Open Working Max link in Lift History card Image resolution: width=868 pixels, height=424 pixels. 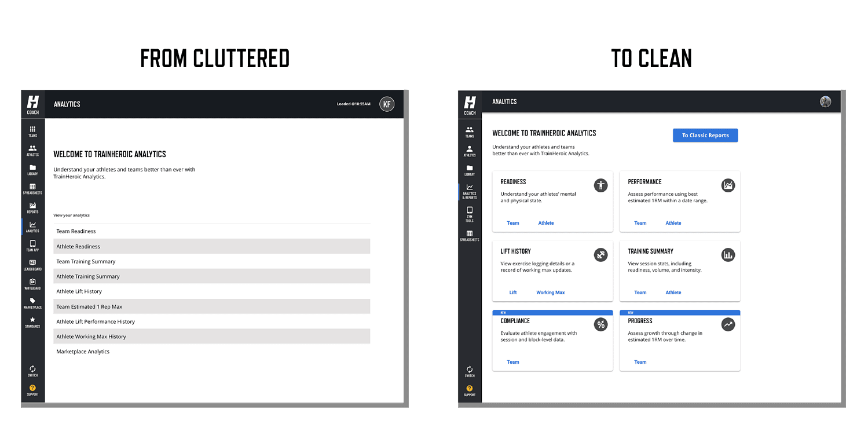pyautogui.click(x=551, y=293)
